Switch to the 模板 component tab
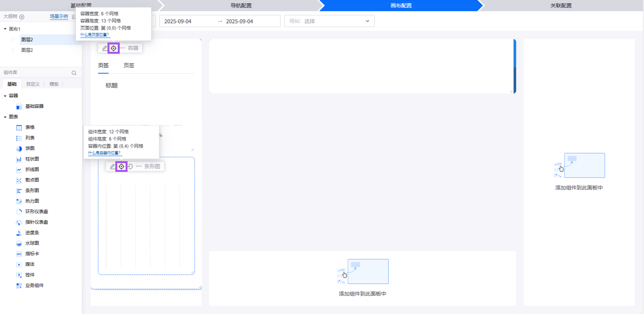 click(x=54, y=84)
